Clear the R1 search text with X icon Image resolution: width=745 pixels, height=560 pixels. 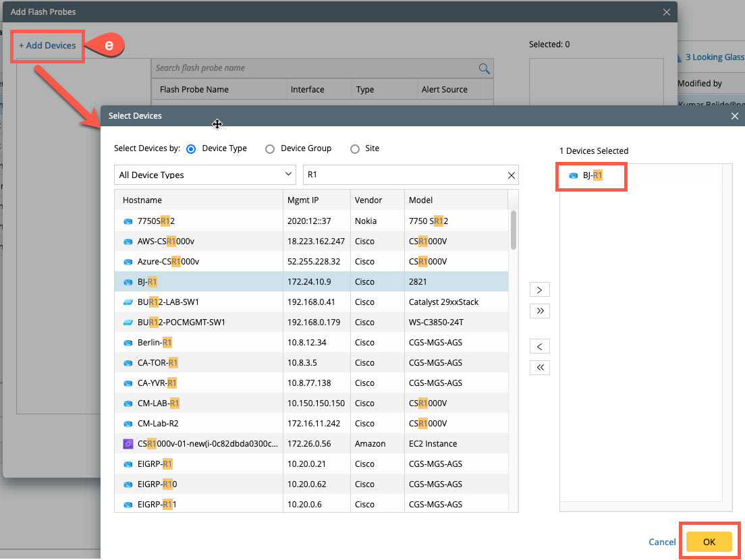pos(511,175)
